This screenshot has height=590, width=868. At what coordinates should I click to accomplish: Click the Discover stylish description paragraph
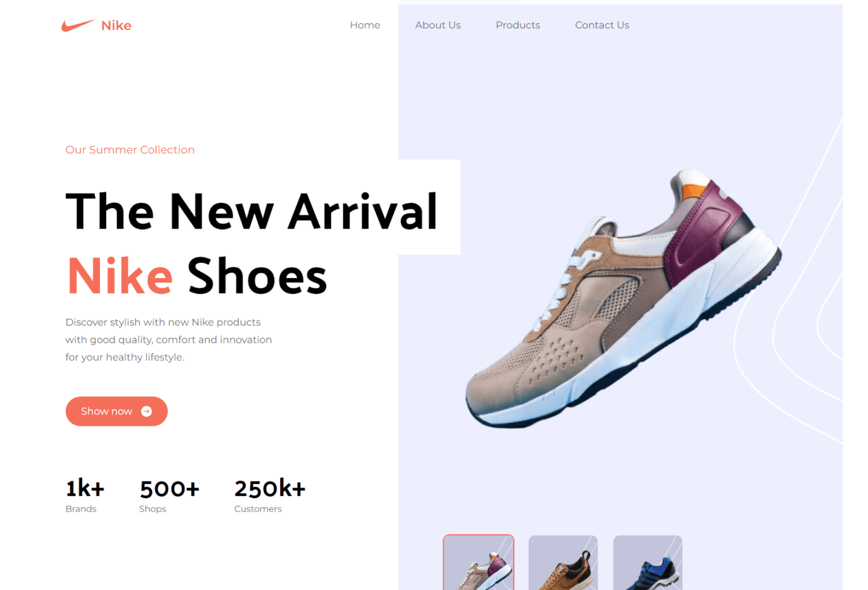(169, 340)
